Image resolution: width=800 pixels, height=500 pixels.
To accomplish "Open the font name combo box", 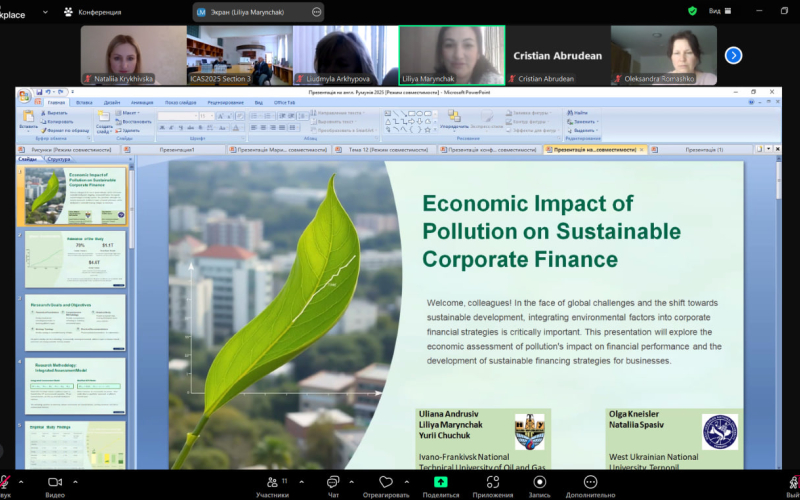I will click(177, 116).
